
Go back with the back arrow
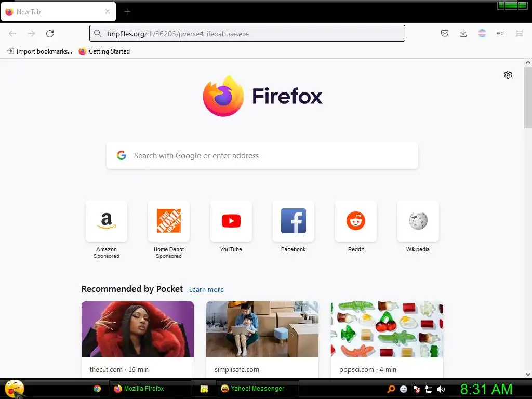pyautogui.click(x=12, y=34)
